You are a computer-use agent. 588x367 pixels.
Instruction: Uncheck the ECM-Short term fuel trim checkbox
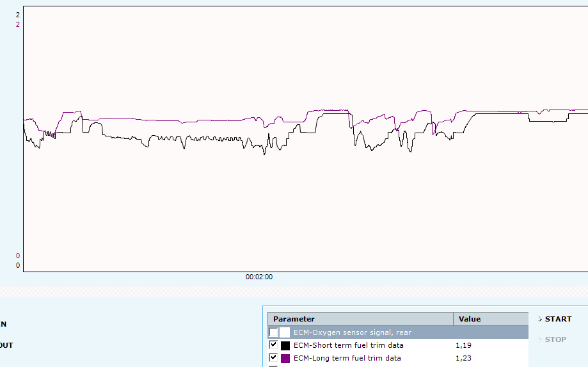point(274,345)
